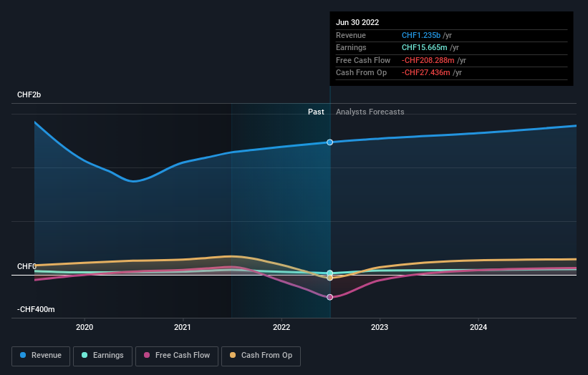Viewport: 588px width, 375px height.
Task: Click the Cash From Op row label in tooltip
Action: pyautogui.click(x=361, y=73)
